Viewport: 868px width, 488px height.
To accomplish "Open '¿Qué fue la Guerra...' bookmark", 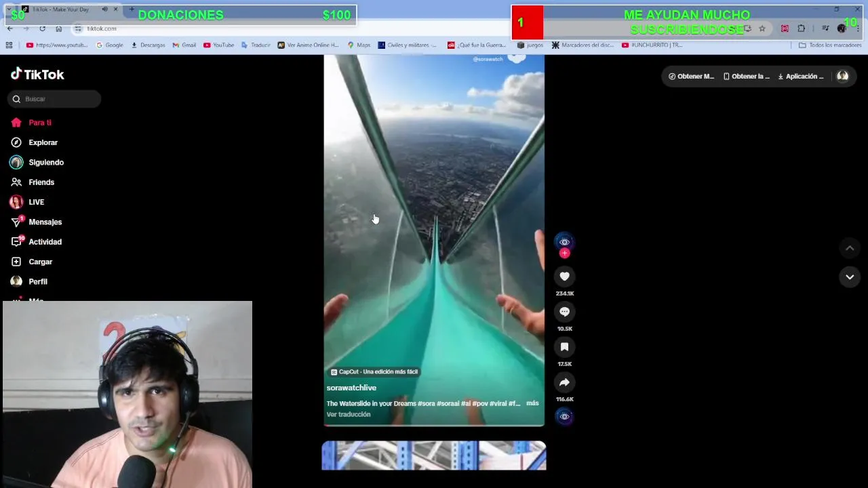I will (477, 45).
